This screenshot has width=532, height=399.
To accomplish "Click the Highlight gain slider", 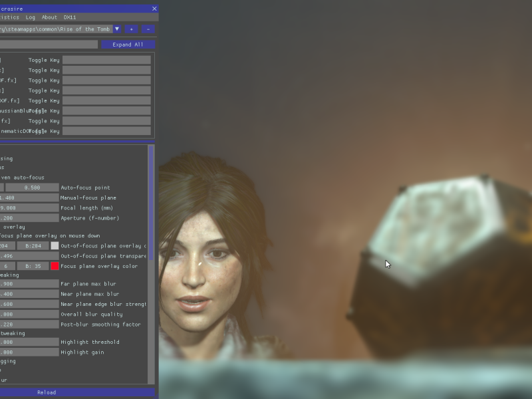I will pos(29,352).
